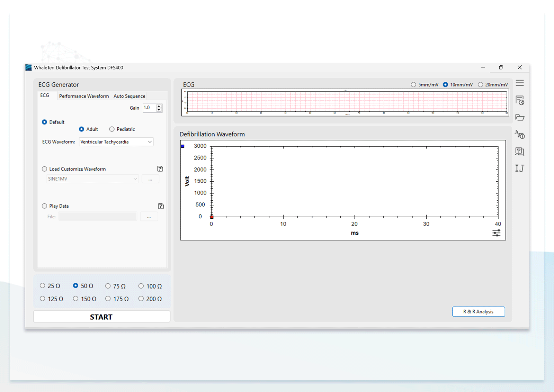The width and height of the screenshot is (554, 392).
Task: Click the measurement cursor icon in sidebar
Action: pyautogui.click(x=520, y=168)
